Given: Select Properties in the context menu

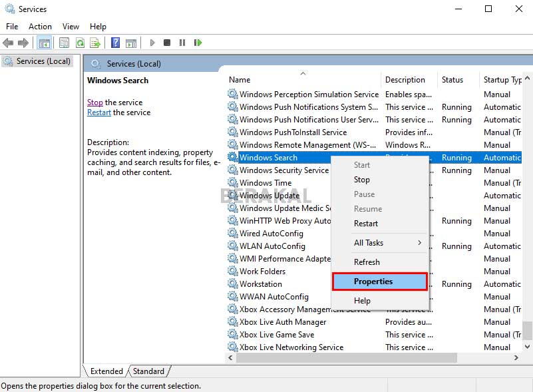Looking at the screenshot, I should [x=380, y=282].
